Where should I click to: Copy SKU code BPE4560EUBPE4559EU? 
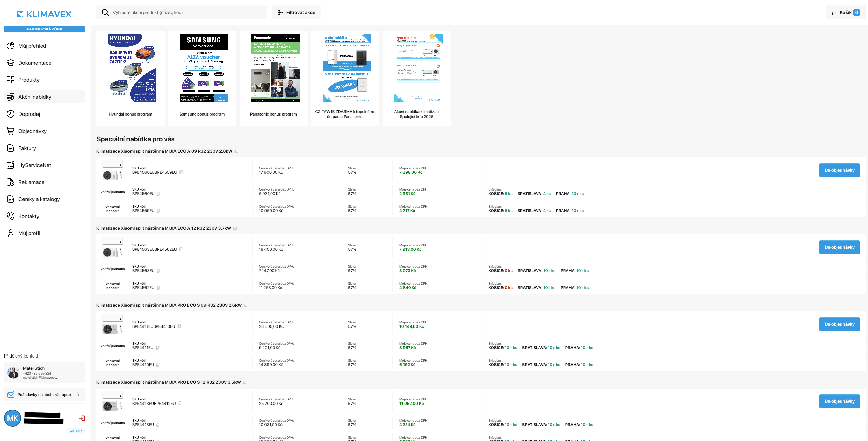point(181,172)
